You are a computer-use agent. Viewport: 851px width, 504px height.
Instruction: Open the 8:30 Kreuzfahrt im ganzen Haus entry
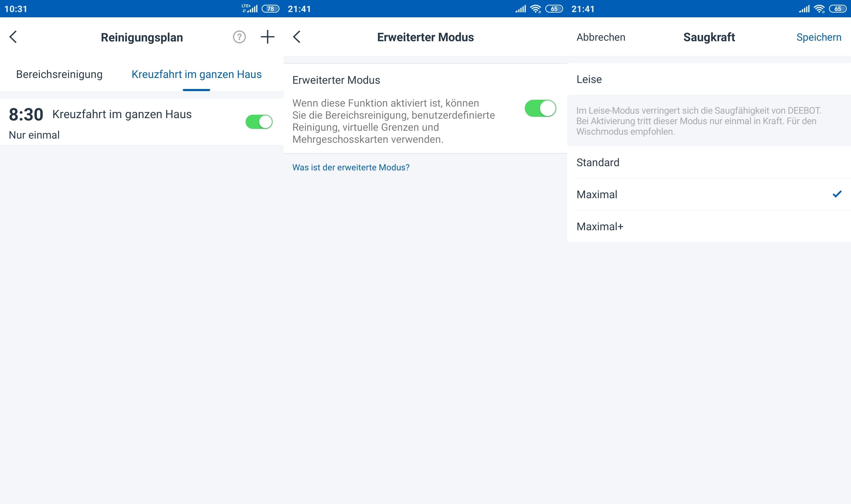[142, 122]
